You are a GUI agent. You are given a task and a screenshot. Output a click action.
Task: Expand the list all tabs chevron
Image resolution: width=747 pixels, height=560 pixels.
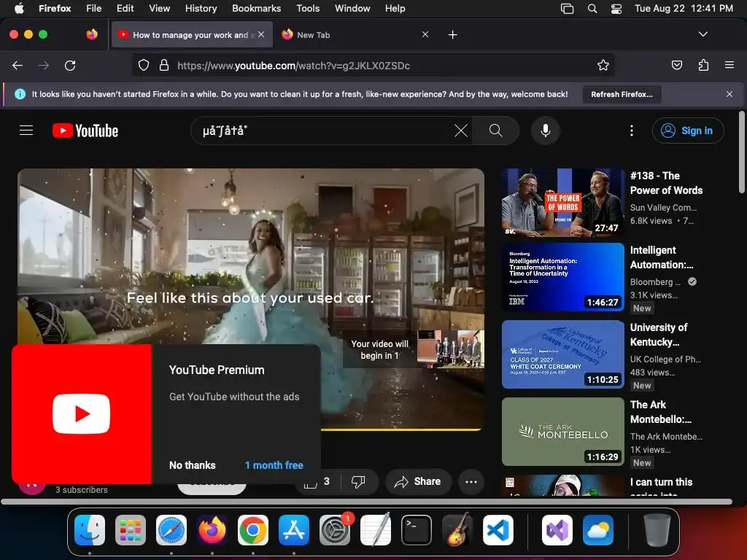(703, 34)
